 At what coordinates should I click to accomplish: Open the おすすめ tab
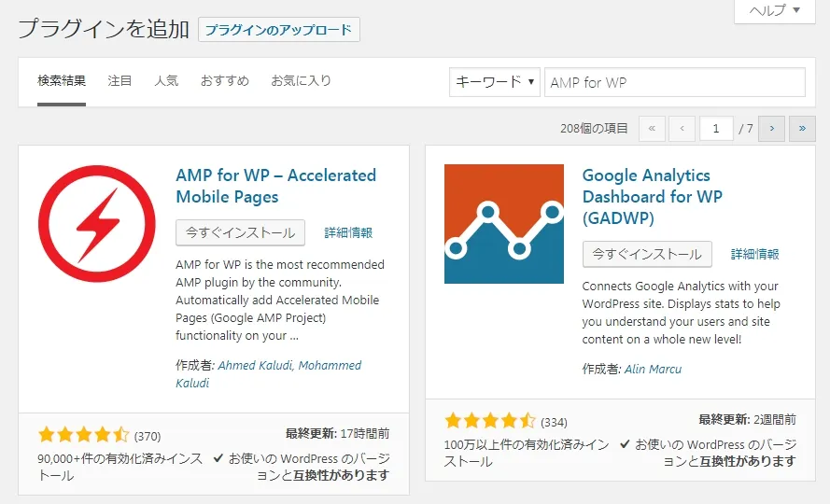(224, 81)
